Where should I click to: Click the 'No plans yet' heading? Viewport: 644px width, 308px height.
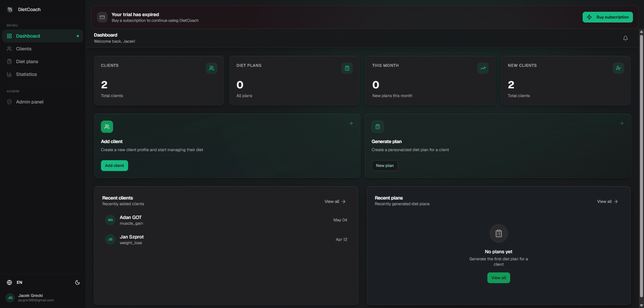(498, 252)
